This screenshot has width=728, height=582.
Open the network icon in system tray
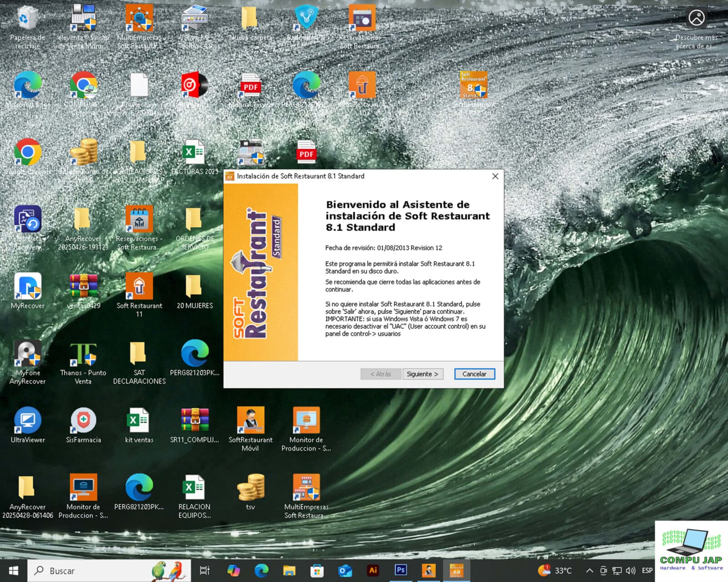click(617, 571)
